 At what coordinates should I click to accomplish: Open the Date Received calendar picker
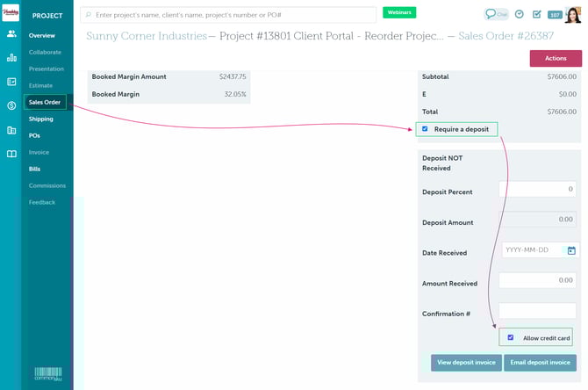(570, 250)
